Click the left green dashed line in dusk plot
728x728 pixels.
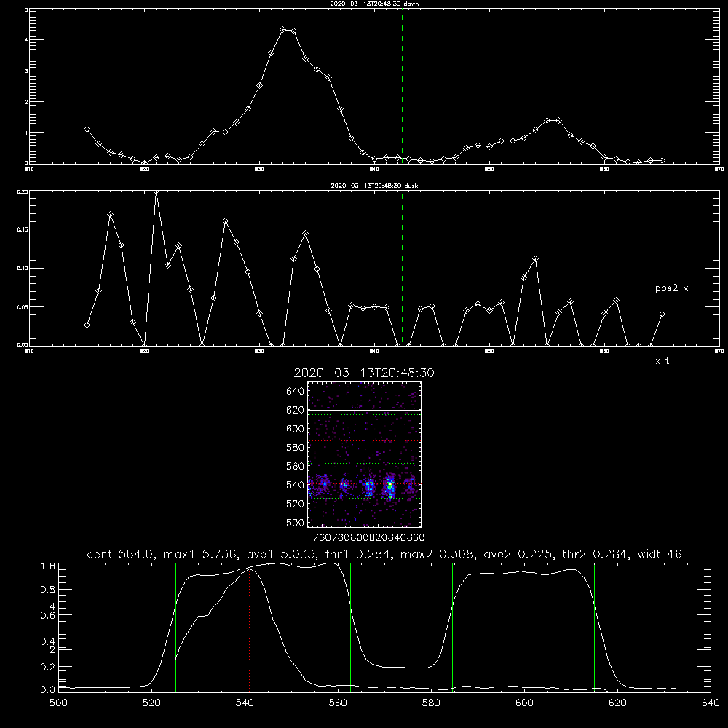[232, 269]
